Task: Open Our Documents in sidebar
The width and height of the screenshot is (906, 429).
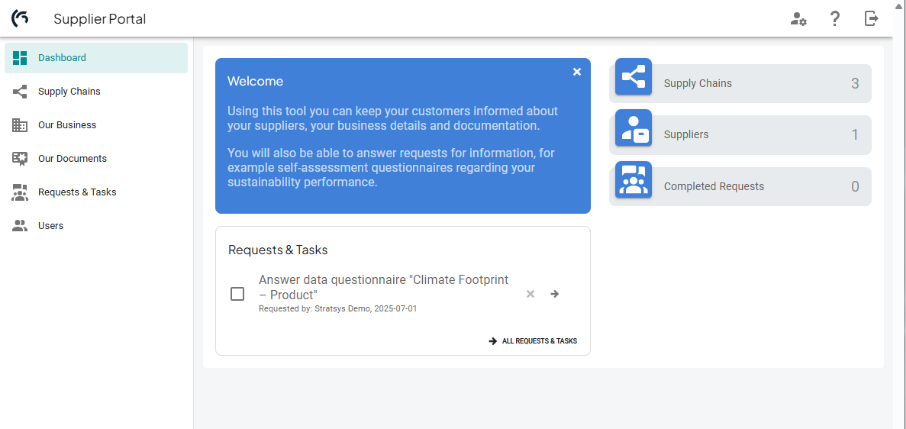Action: (x=72, y=159)
